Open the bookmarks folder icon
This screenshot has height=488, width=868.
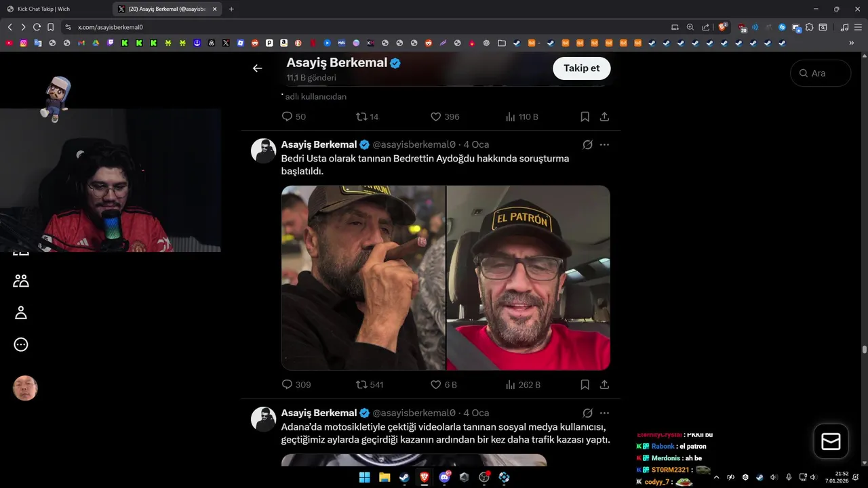(502, 43)
